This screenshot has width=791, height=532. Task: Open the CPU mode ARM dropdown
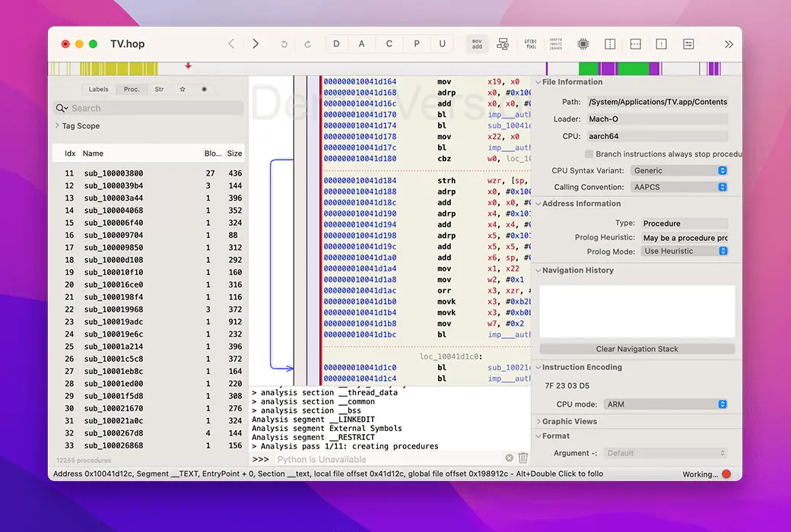pyautogui.click(x=666, y=404)
